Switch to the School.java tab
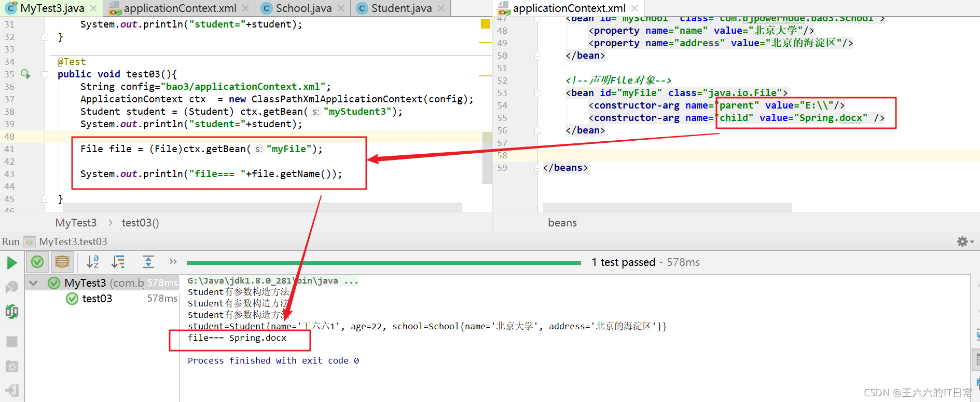980x402 pixels. [x=303, y=8]
